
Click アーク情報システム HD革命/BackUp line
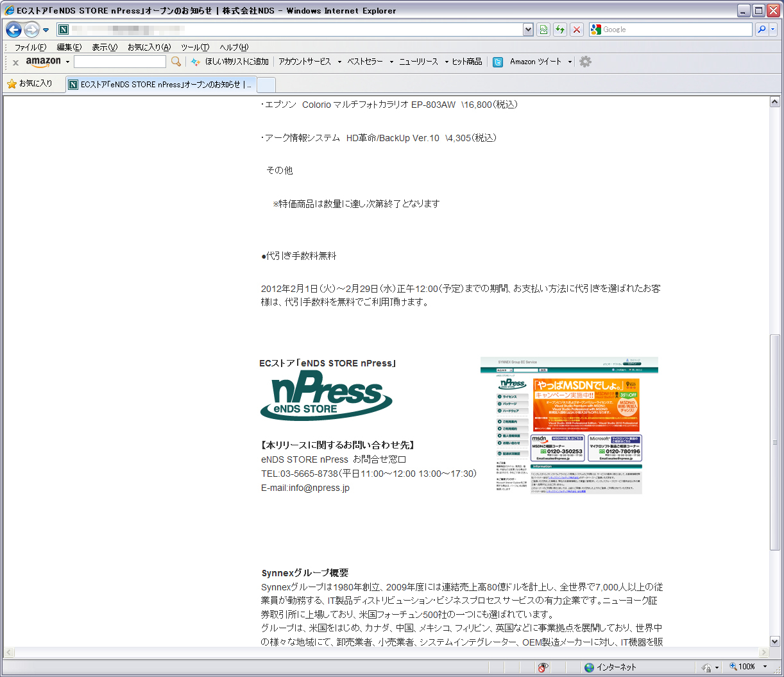coord(379,138)
